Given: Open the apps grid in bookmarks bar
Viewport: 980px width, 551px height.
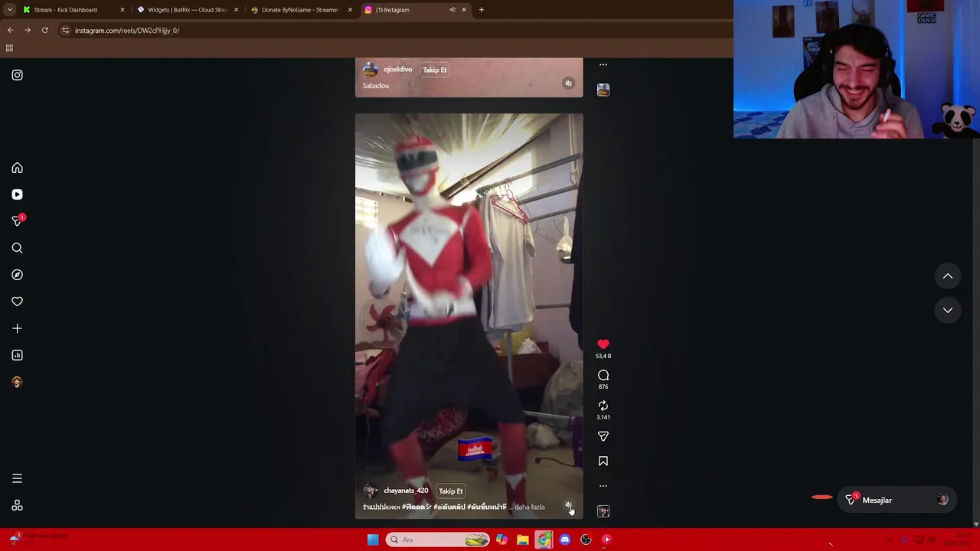Looking at the screenshot, I should pyautogui.click(x=9, y=48).
